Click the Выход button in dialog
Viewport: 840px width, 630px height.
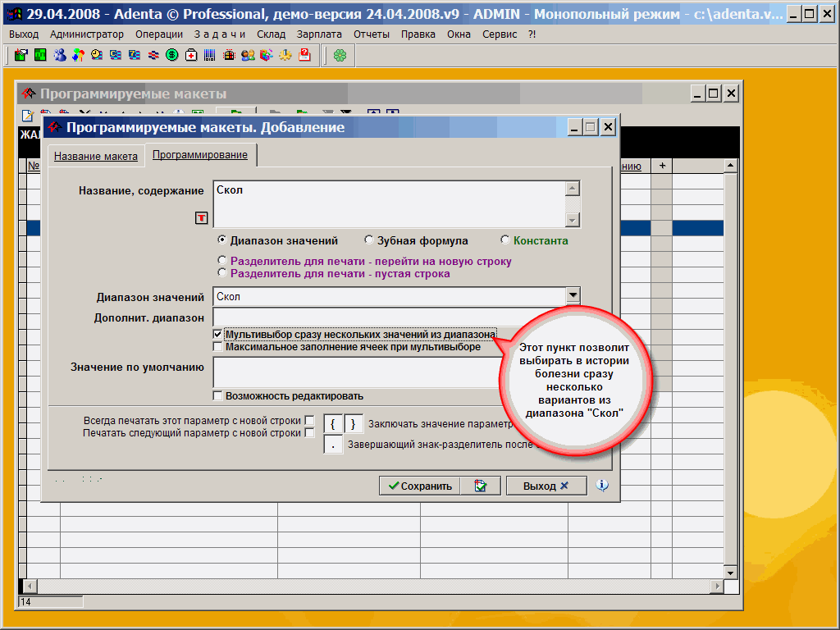(x=546, y=486)
